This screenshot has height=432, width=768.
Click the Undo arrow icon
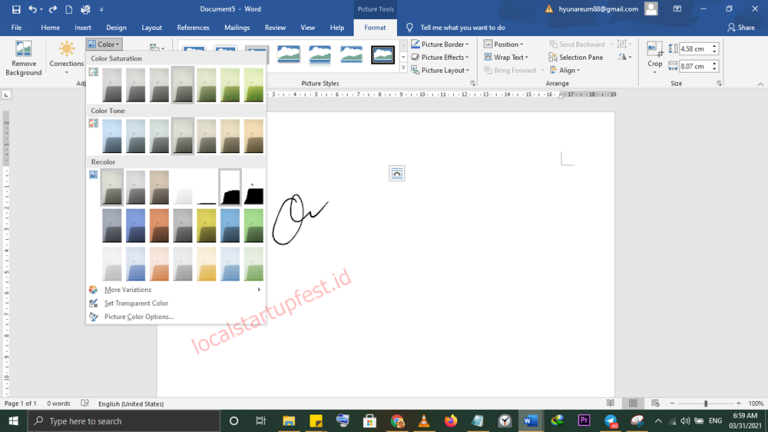tap(32, 9)
